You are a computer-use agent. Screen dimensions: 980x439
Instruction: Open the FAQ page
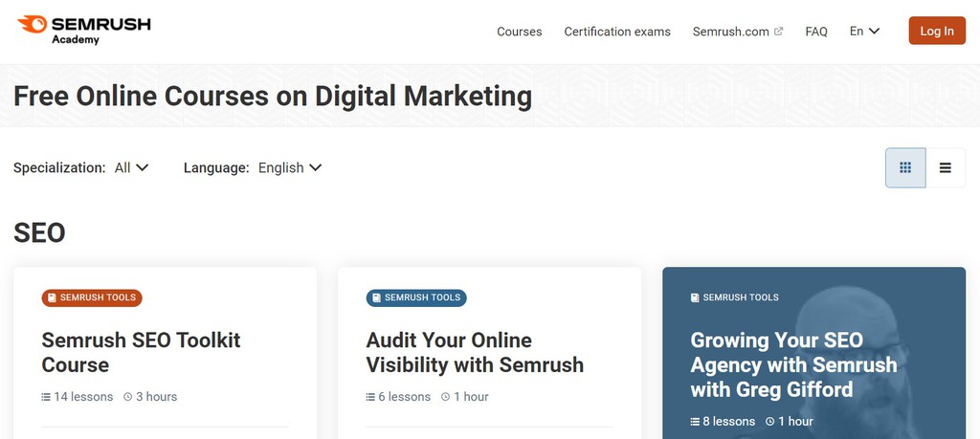(x=816, y=32)
